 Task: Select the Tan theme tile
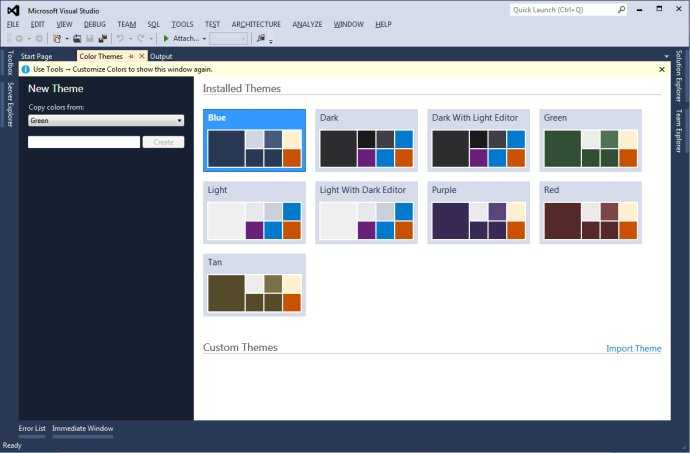(x=254, y=285)
